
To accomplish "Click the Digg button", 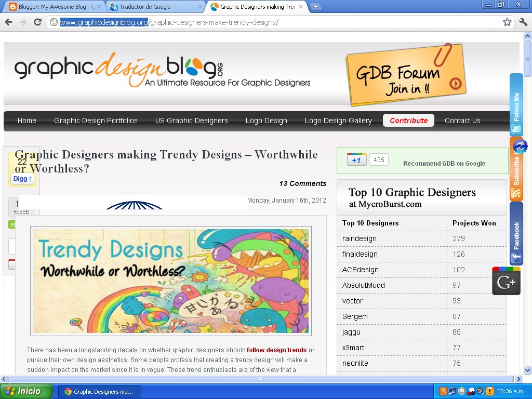I will [22, 179].
